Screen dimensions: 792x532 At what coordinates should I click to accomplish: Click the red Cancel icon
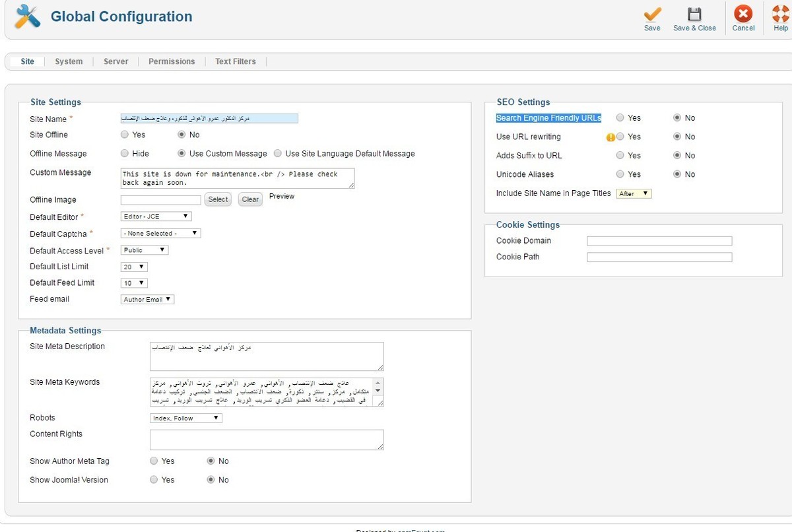click(x=743, y=15)
